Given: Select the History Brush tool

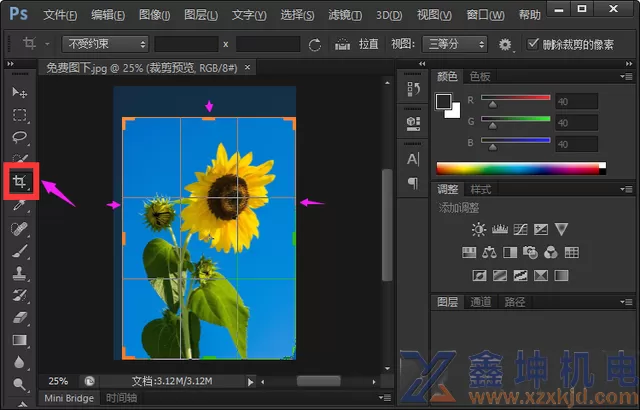Looking at the screenshot, I should coord(20,295).
